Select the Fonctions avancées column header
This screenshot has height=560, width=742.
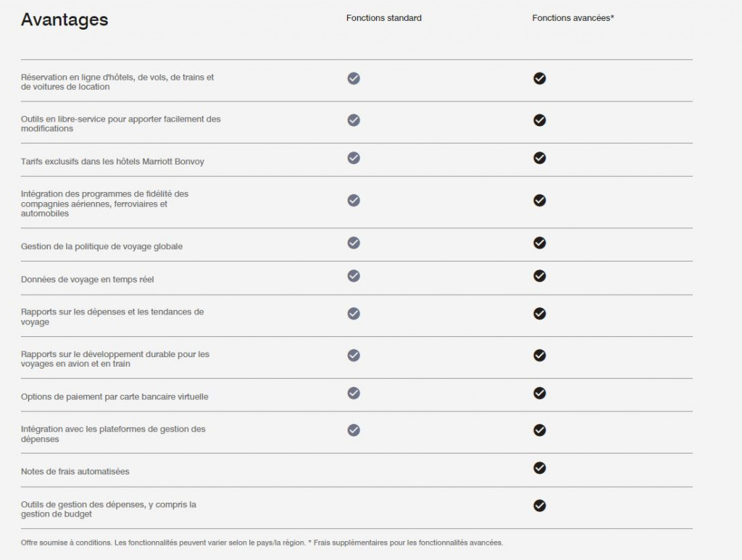coord(573,18)
